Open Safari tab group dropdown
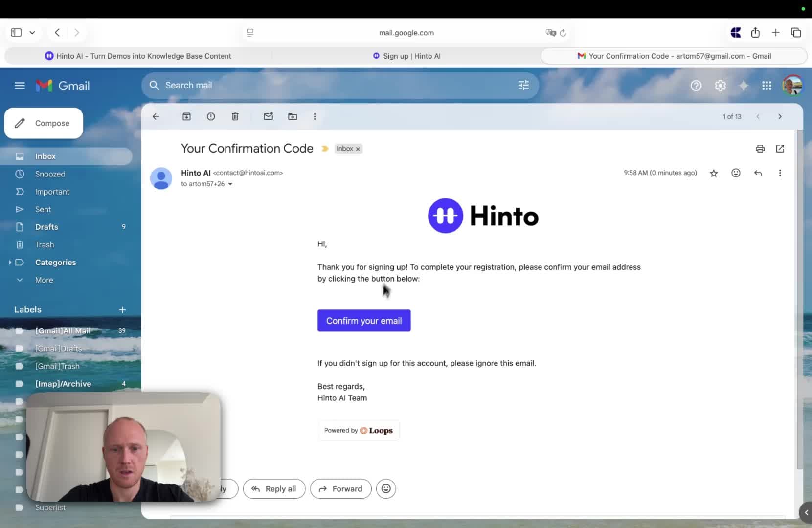The height and width of the screenshot is (528, 812). [32, 33]
